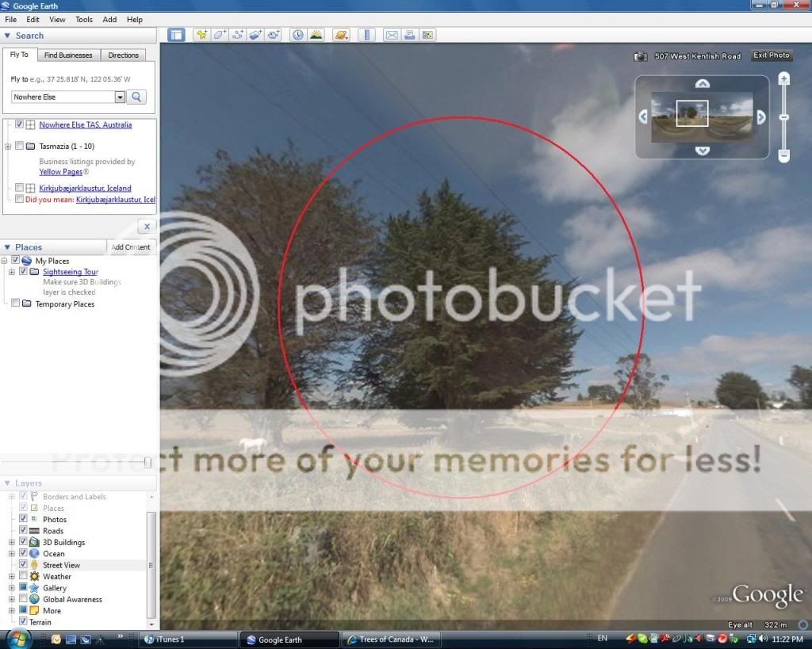
Task: Disable the Roads layer checkbox
Action: (x=23, y=529)
